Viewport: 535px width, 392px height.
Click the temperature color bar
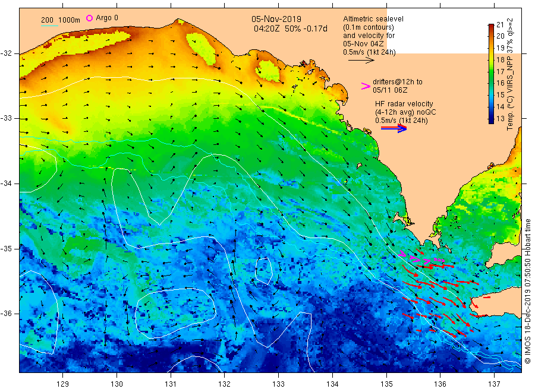491,73
